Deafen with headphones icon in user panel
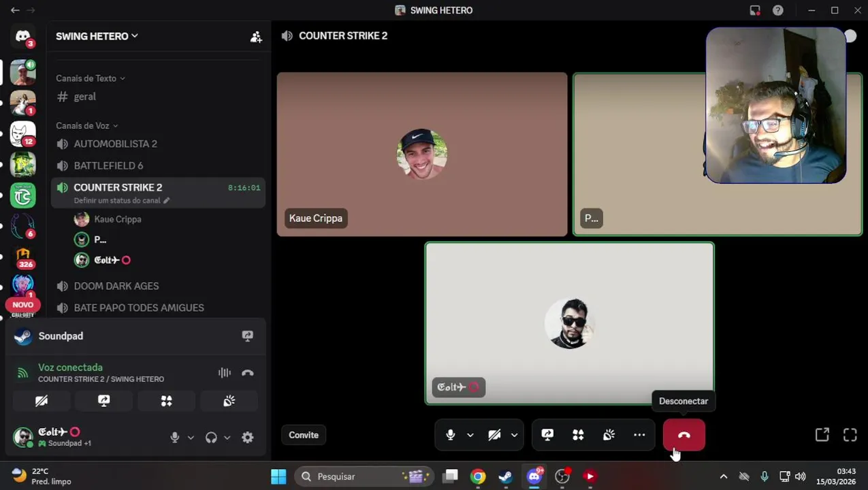868x490 pixels. point(211,438)
